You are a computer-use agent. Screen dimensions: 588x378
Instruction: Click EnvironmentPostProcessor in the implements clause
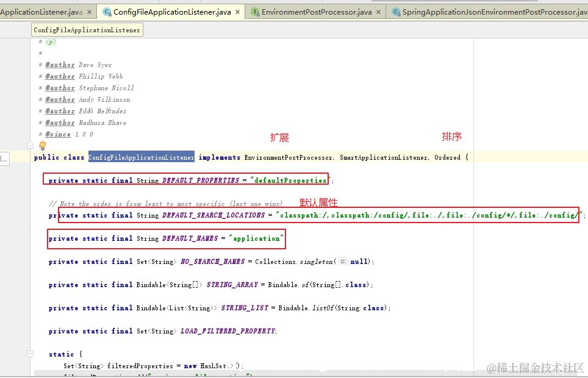[x=289, y=157]
